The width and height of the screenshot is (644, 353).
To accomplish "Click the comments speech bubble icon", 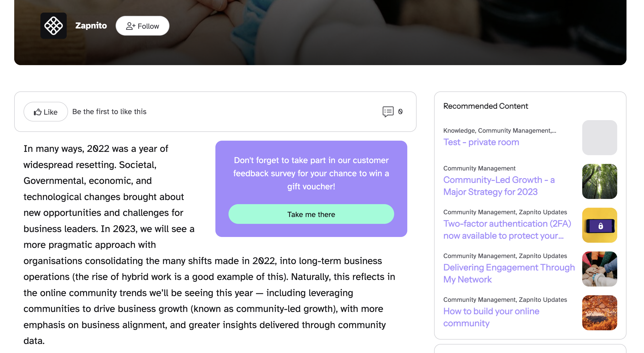I will tap(388, 112).
